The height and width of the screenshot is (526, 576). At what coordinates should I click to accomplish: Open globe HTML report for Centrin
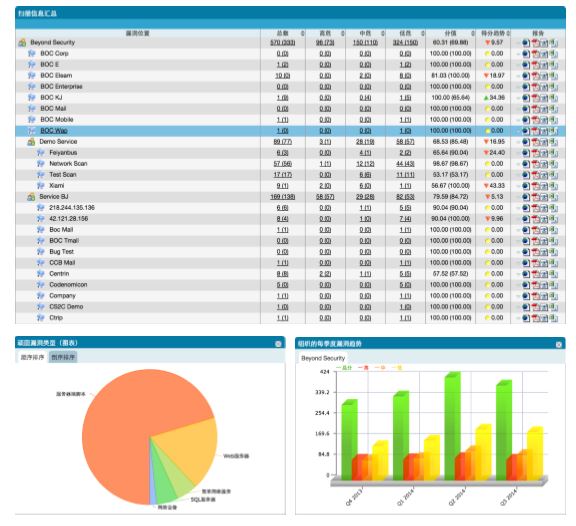[526, 274]
